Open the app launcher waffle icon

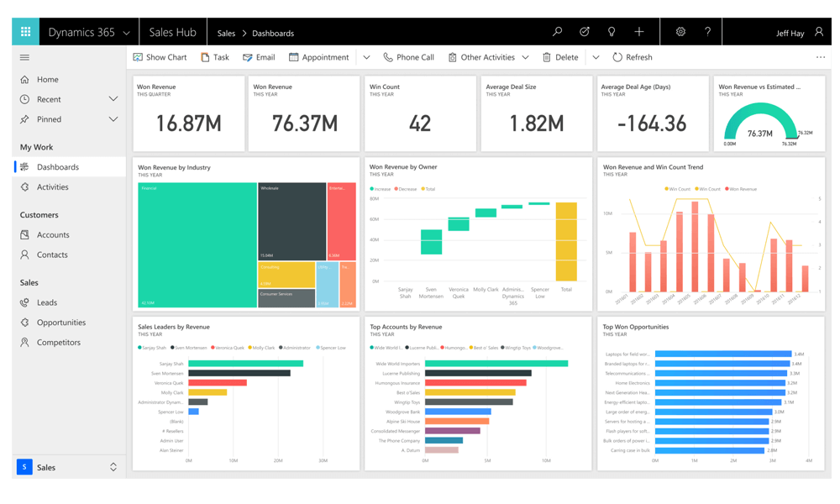[x=25, y=32]
